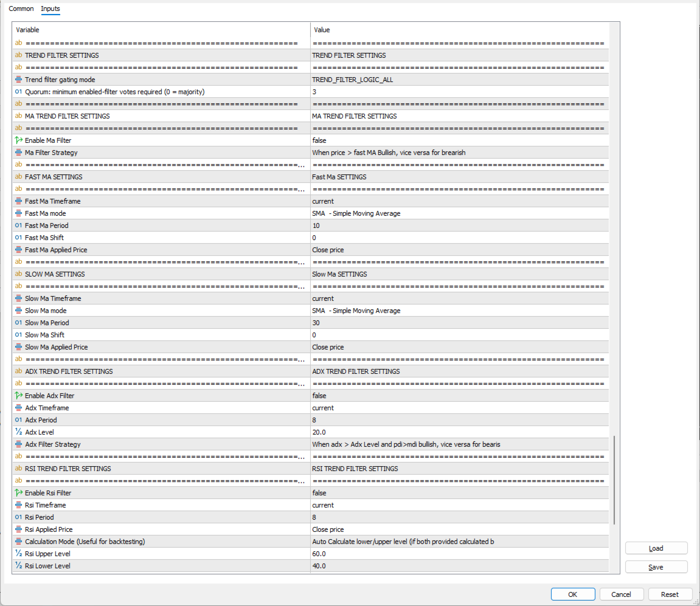The height and width of the screenshot is (606, 700).
Task: Click the icon beside Adx Timeframe
Action: 18,407
